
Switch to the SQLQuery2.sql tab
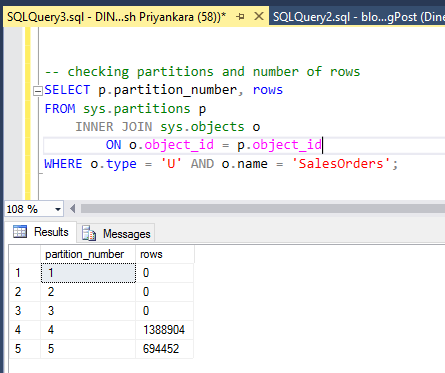click(x=358, y=16)
